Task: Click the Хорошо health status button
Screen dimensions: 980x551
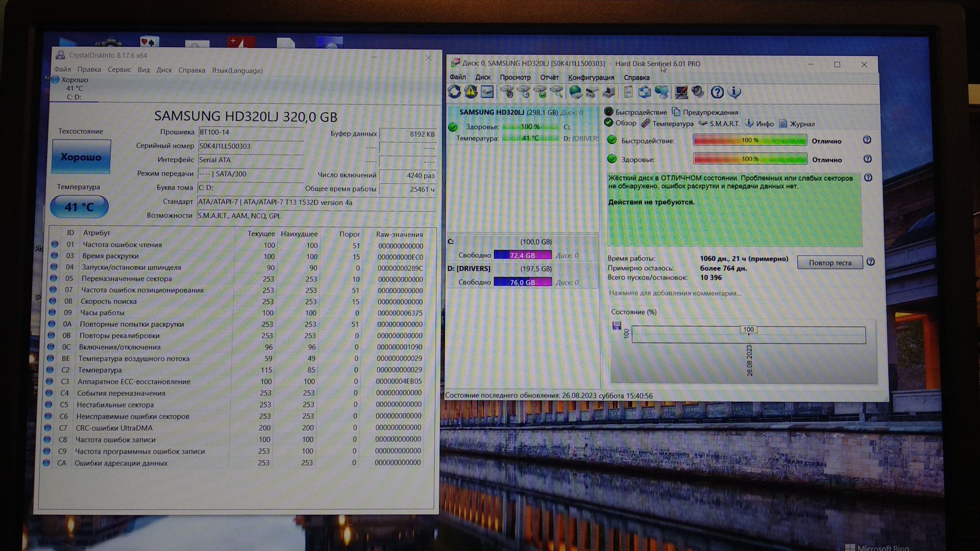Action: [81, 157]
